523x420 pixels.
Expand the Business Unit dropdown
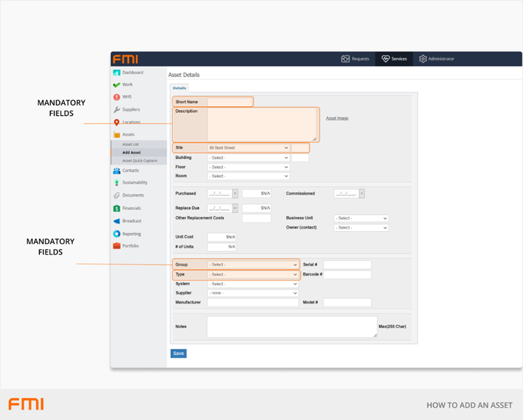tap(361, 218)
